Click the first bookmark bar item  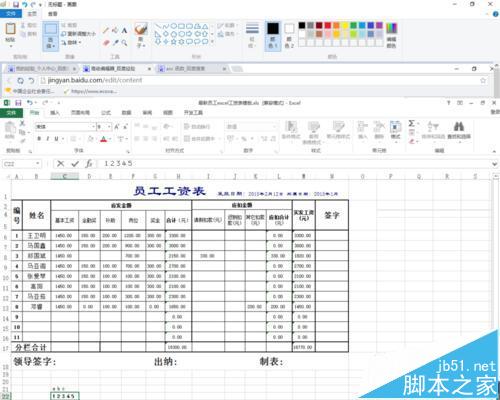pos(30,91)
